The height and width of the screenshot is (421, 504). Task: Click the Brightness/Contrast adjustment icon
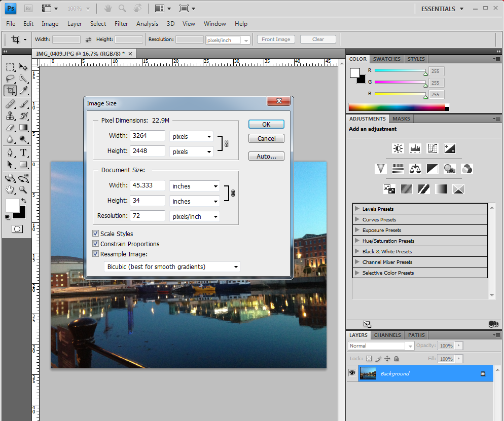point(398,148)
